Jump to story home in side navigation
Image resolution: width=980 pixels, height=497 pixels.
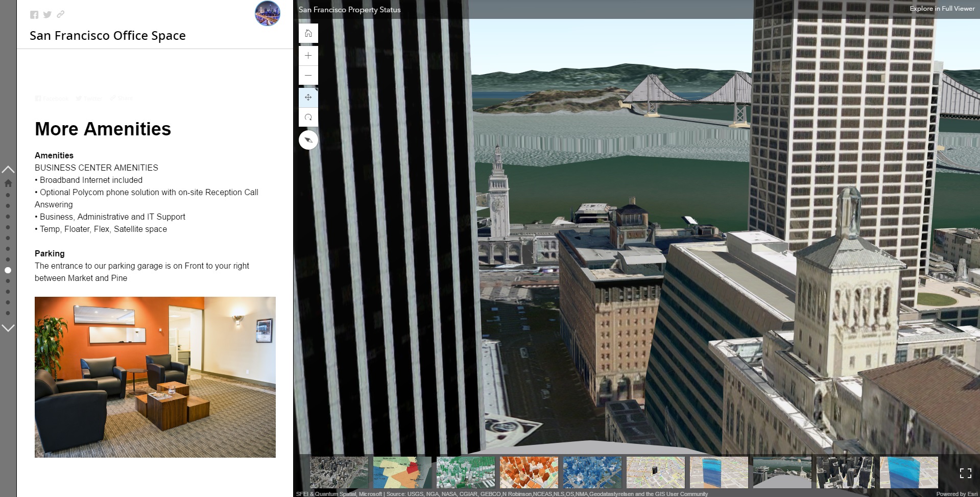8,183
